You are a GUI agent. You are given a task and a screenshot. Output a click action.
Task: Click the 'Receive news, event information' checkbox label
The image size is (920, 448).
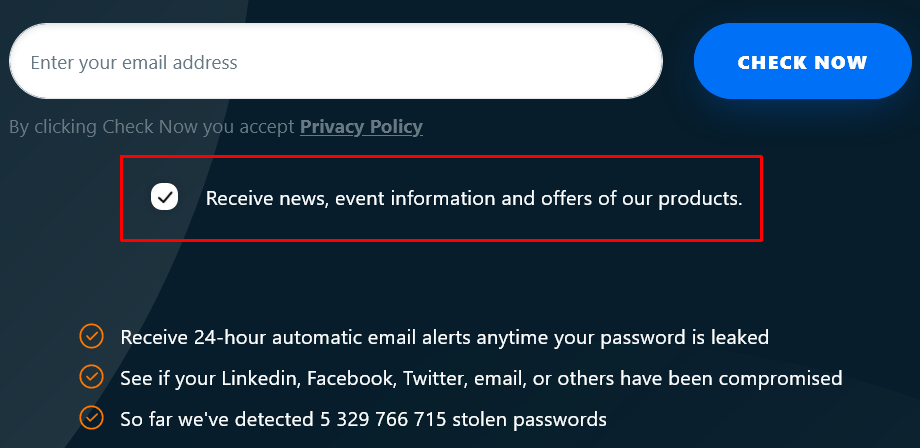(473, 198)
